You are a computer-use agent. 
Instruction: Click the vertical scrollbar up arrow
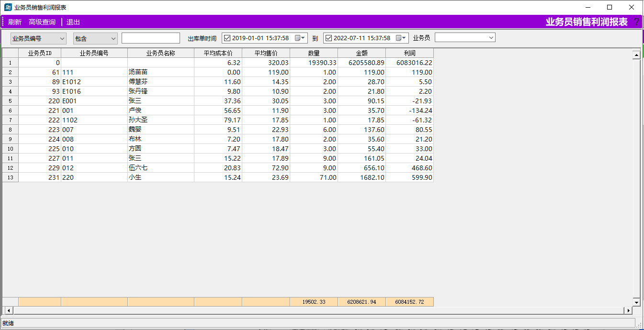pos(636,55)
